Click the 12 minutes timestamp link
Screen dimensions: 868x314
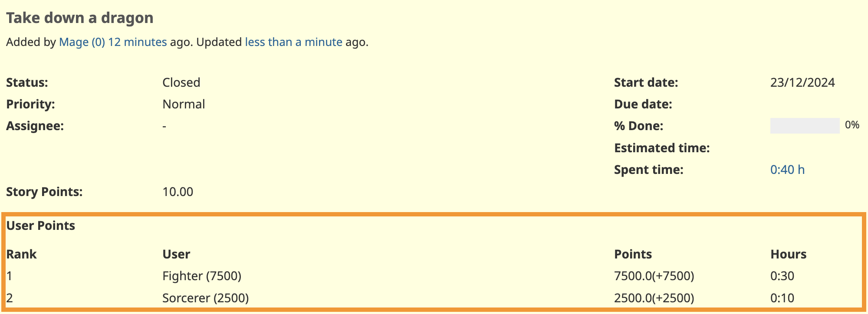[x=138, y=42]
